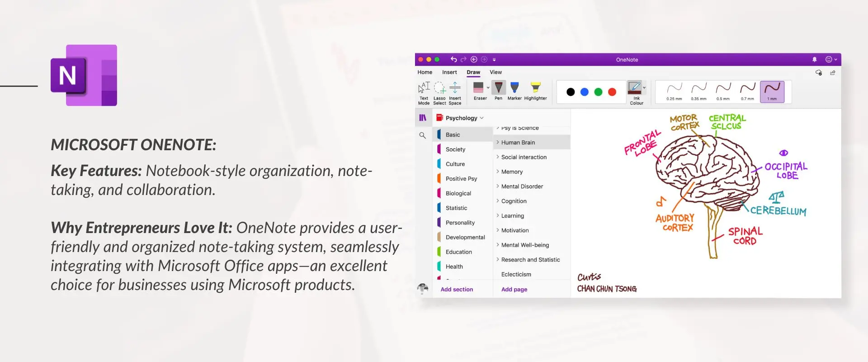Open the Home ribbon tab
The width and height of the screenshot is (868, 362).
(x=425, y=72)
